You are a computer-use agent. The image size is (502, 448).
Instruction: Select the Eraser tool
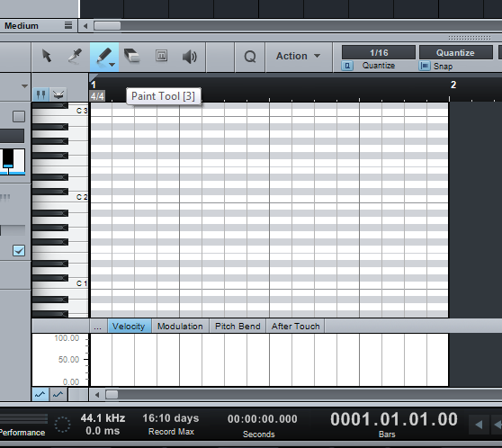point(131,56)
